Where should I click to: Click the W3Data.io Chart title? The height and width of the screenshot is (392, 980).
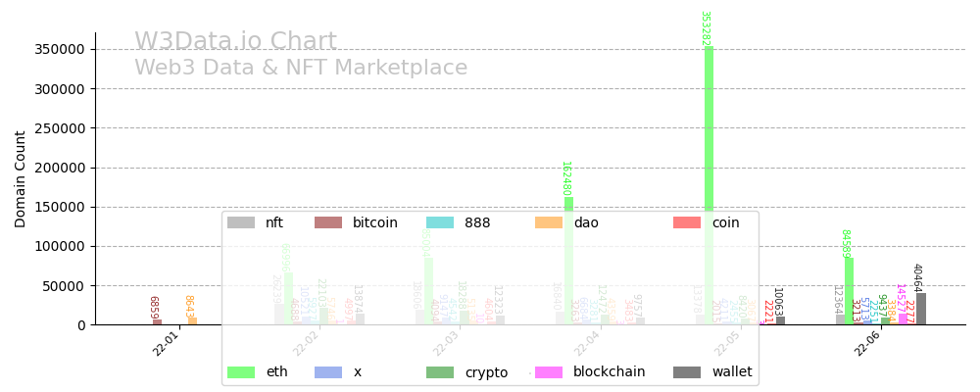(x=235, y=42)
